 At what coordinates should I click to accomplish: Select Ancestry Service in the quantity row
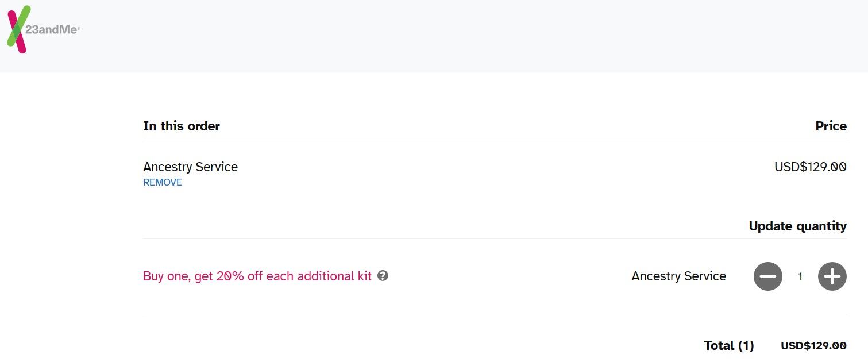678,276
